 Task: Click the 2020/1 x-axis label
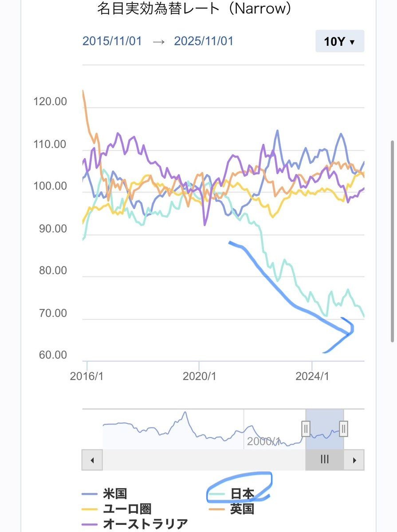pos(199,376)
